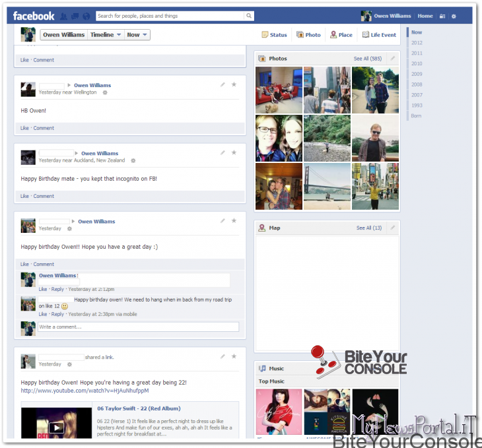Jump to 2008 on the timeline
Viewport: 482px width, 448px height.
[x=417, y=84]
